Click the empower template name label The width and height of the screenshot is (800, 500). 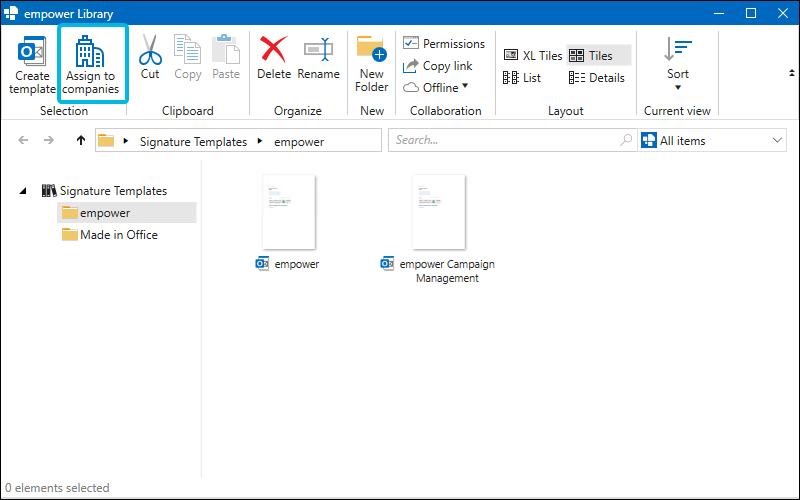click(x=297, y=264)
